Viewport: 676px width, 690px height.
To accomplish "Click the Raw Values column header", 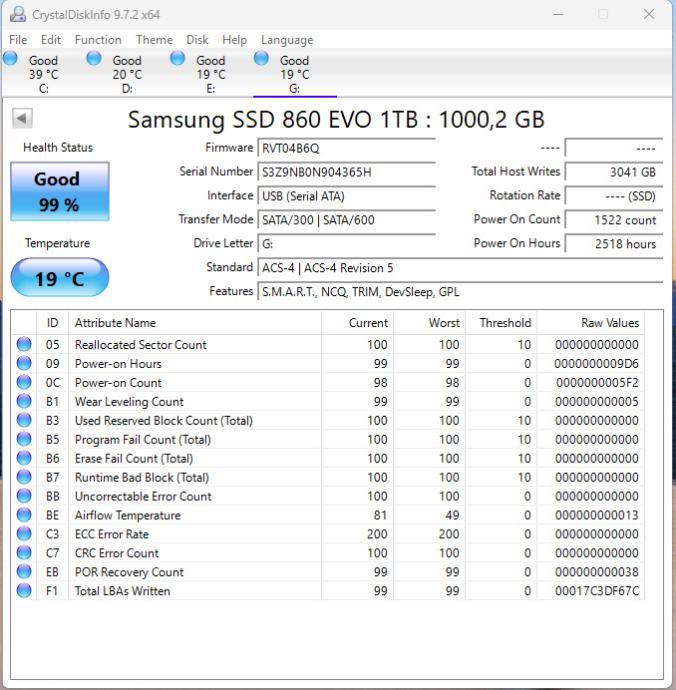I will click(609, 323).
